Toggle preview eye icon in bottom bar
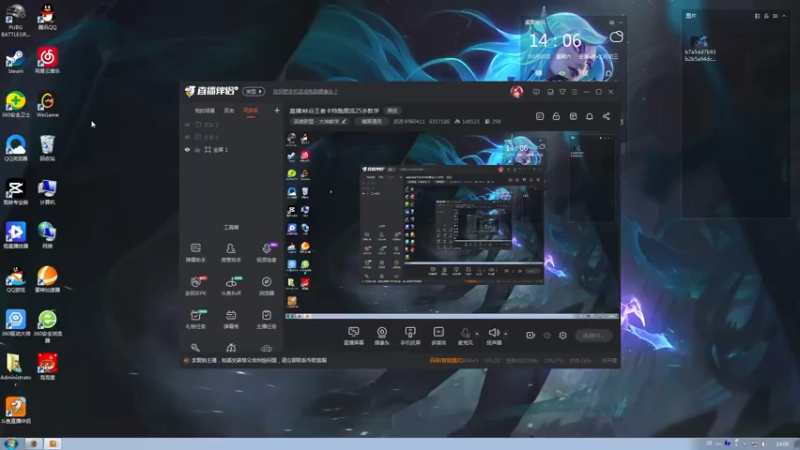The width and height of the screenshot is (800, 450). click(547, 335)
